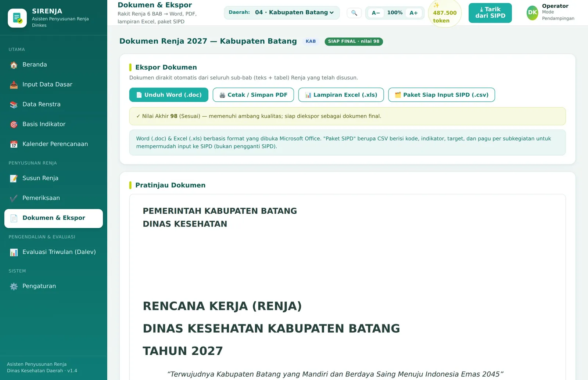Open Susun Renja menu item

click(54, 178)
